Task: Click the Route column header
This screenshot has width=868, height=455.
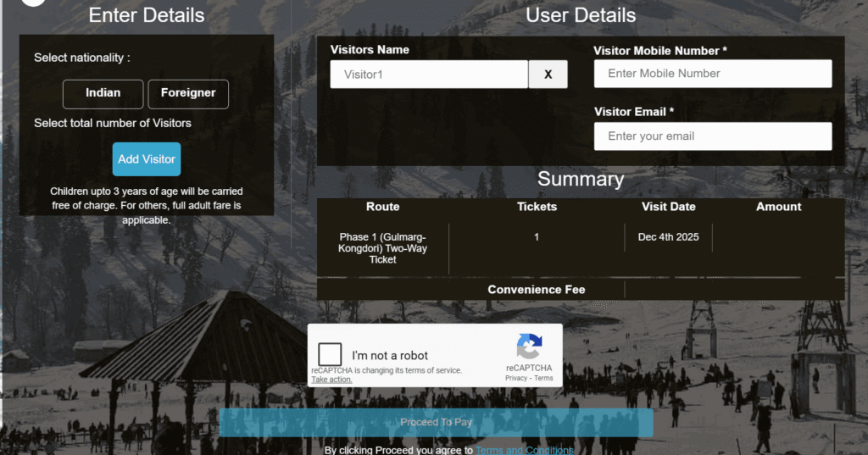Action: pyautogui.click(x=382, y=207)
